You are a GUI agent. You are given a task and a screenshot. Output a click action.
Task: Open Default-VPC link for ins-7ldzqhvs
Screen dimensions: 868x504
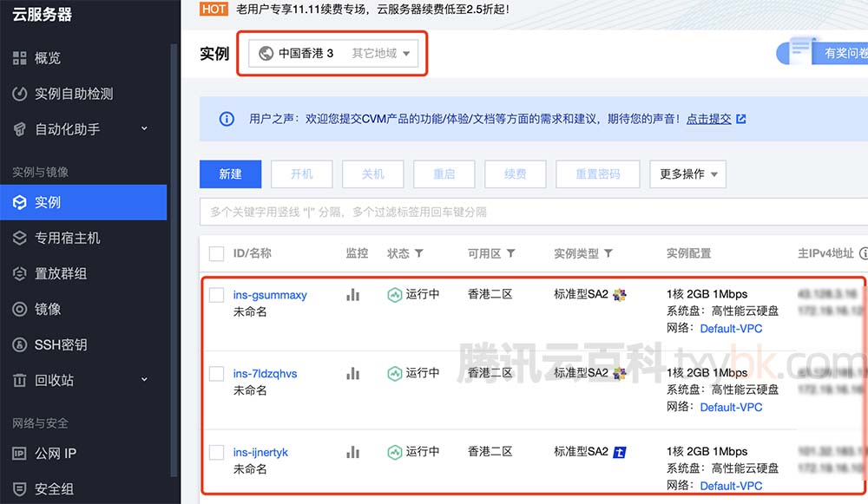click(x=731, y=407)
